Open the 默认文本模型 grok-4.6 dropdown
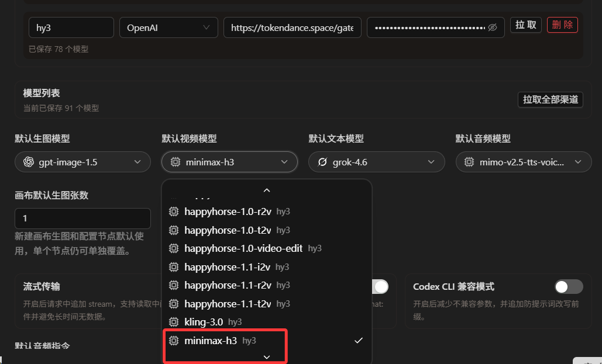 (377, 162)
